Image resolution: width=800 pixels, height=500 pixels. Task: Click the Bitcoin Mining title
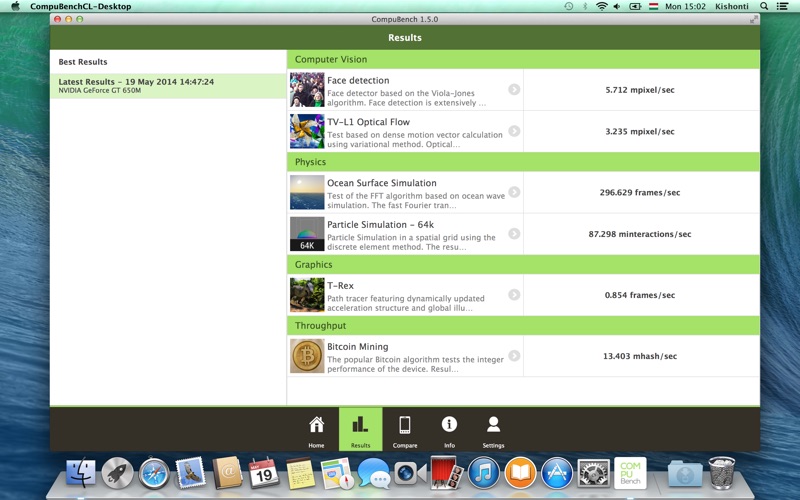(x=358, y=346)
